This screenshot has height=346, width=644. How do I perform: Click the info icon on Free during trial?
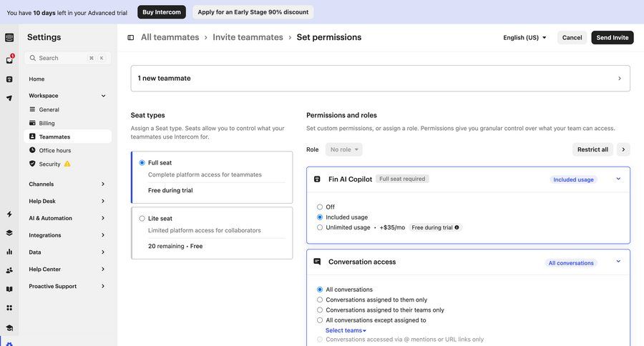click(x=457, y=227)
